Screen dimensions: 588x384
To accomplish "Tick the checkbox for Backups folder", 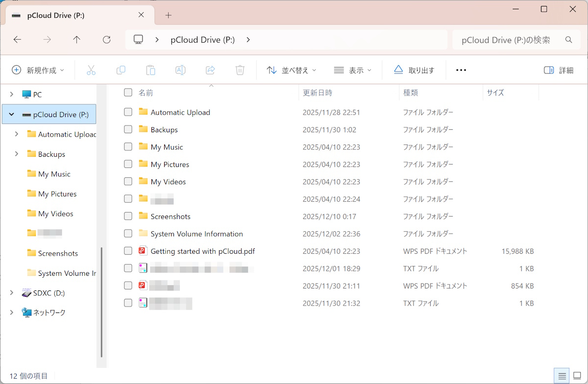I will point(128,129).
